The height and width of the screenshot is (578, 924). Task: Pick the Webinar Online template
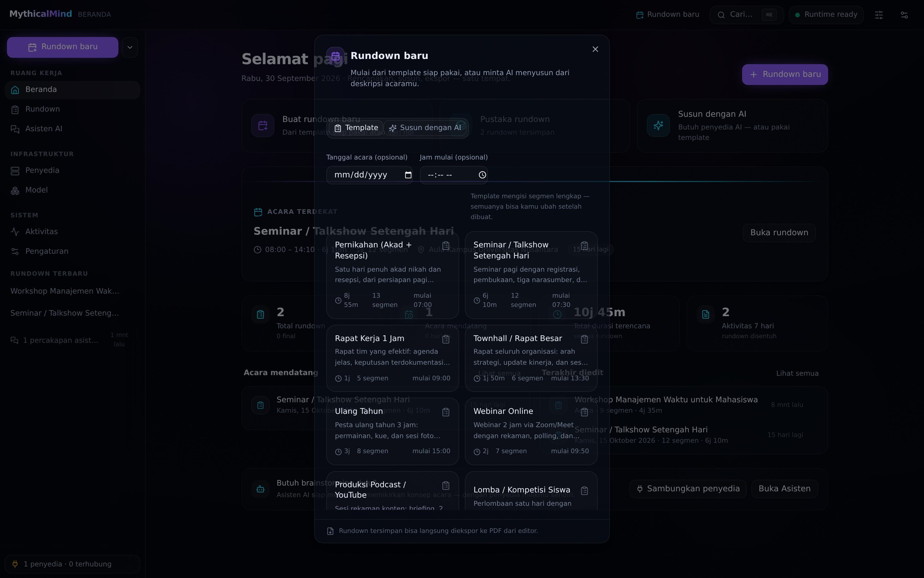point(531,431)
